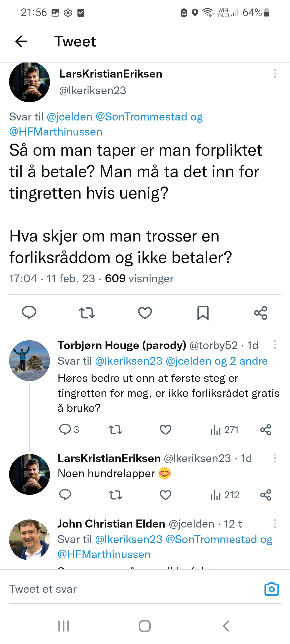This screenshot has height=644, width=290.
Task: Tap the Tweet et svar input field
Action: (x=134, y=589)
